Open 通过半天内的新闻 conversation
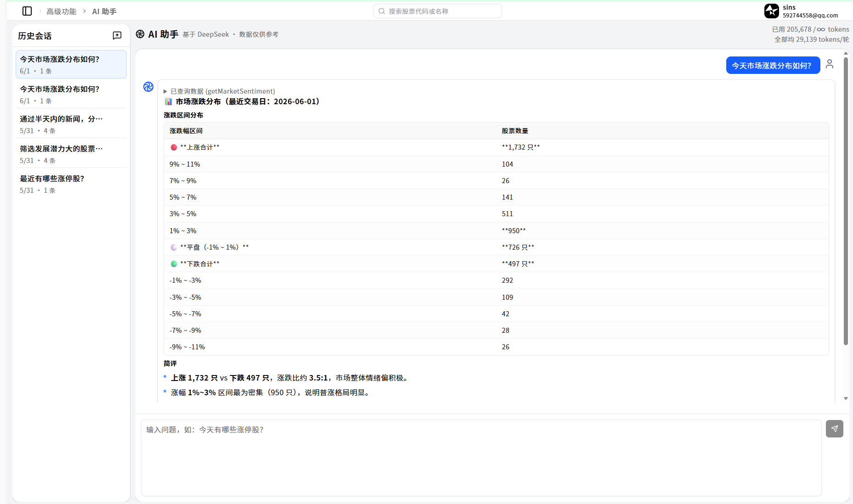 click(x=71, y=124)
